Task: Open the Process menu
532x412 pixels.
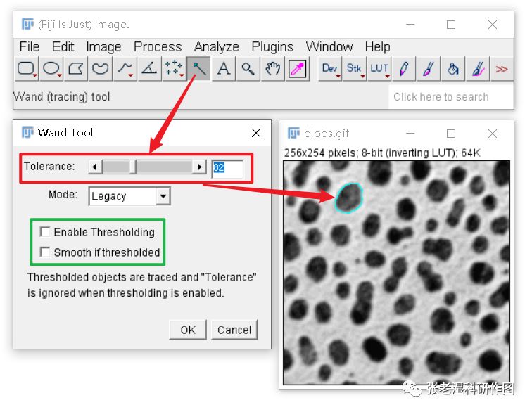Action: click(x=158, y=47)
